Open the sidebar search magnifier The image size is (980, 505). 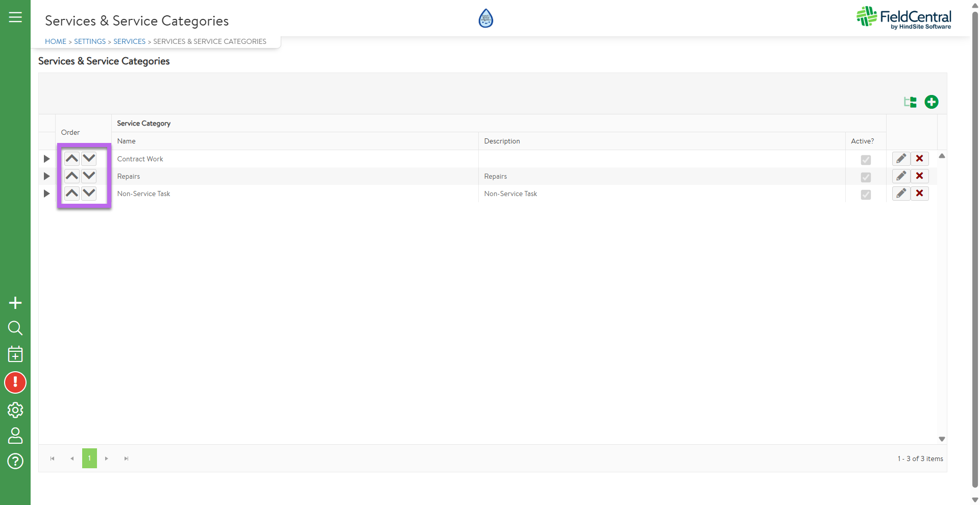click(15, 328)
